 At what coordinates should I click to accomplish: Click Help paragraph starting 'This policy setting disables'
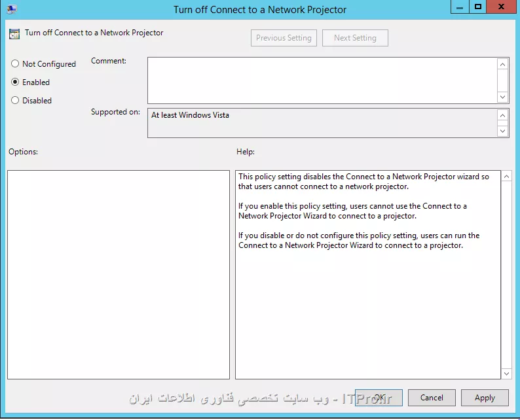pos(363,181)
